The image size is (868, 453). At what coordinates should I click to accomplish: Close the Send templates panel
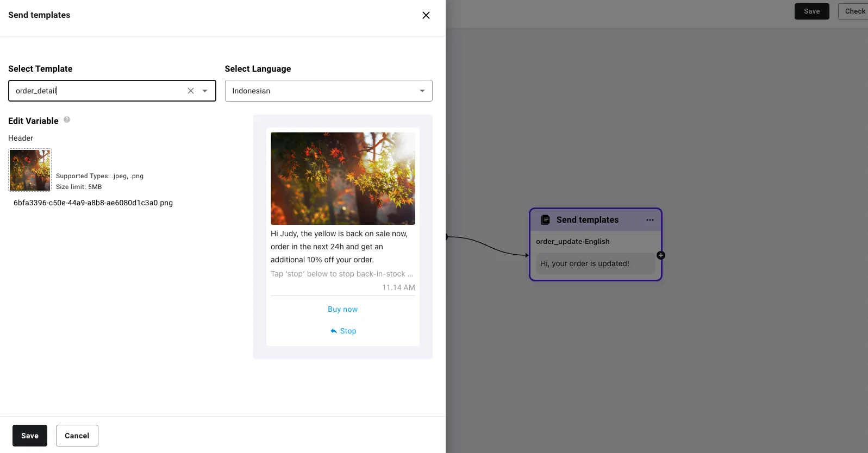[426, 15]
